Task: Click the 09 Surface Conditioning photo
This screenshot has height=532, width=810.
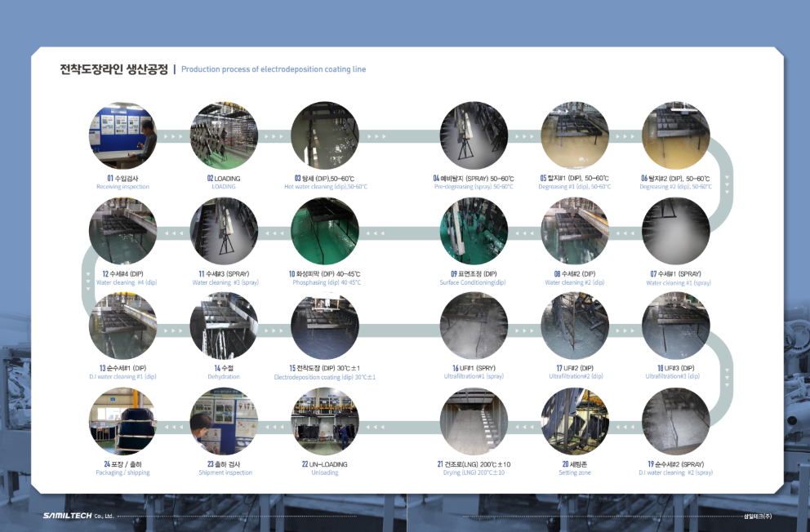Action: tap(474, 231)
